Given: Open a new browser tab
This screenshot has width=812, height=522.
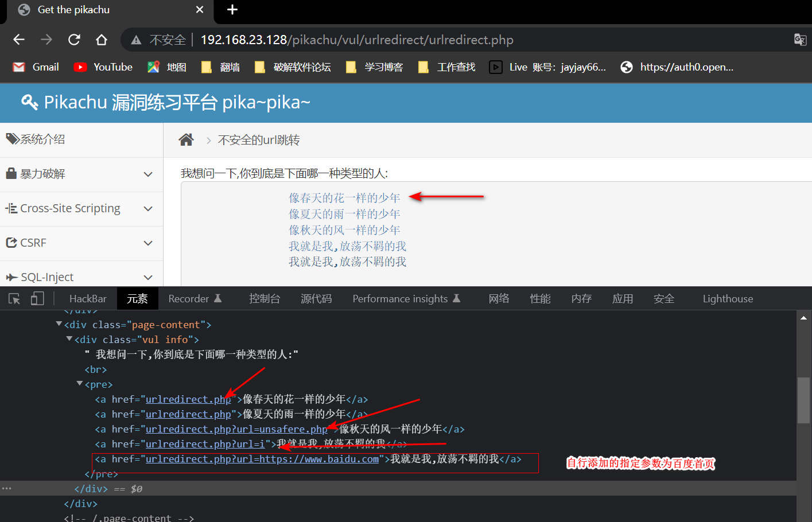Looking at the screenshot, I should click(232, 10).
